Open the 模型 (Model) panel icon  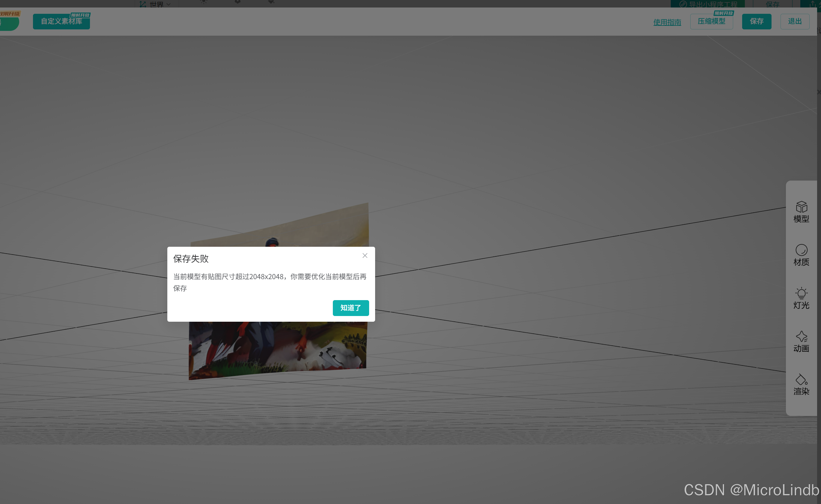(x=801, y=211)
